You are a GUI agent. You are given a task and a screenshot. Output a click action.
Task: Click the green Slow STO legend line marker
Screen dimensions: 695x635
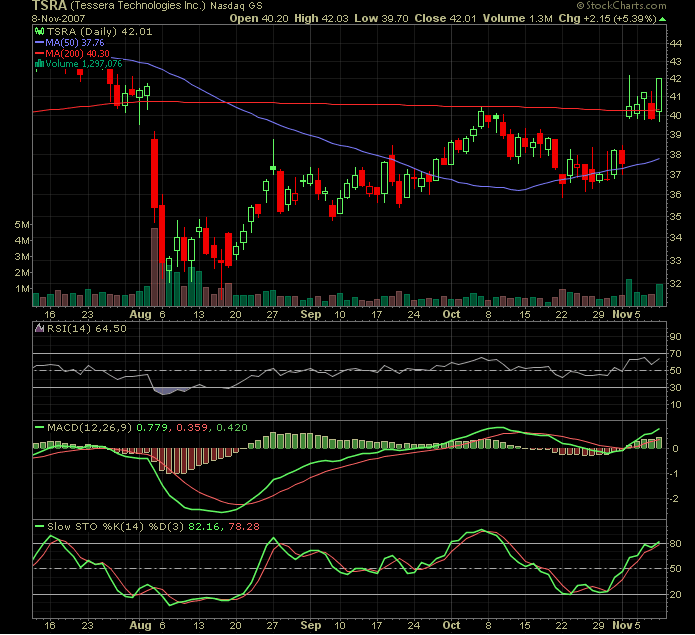pos(39,526)
